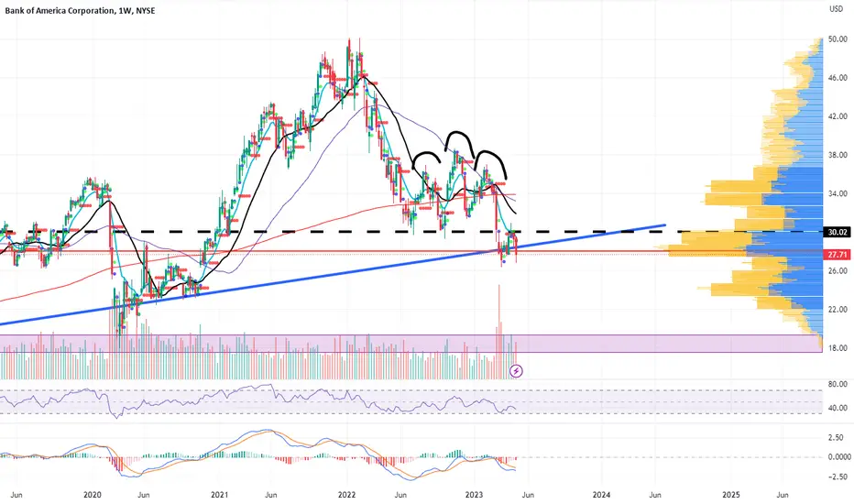Viewport: 854px width, 504px height.
Task: Select the purple shaded rectangle zone
Action: [411, 344]
